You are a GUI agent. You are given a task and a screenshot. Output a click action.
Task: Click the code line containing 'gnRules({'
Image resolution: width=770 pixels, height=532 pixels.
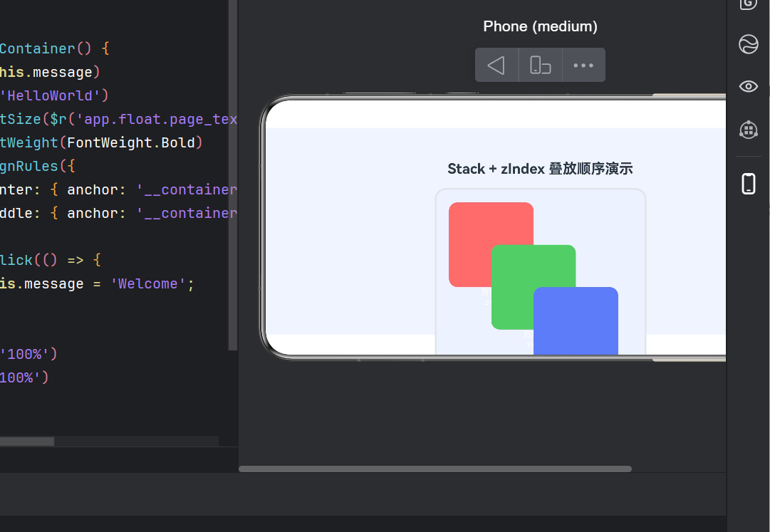click(x=37, y=167)
